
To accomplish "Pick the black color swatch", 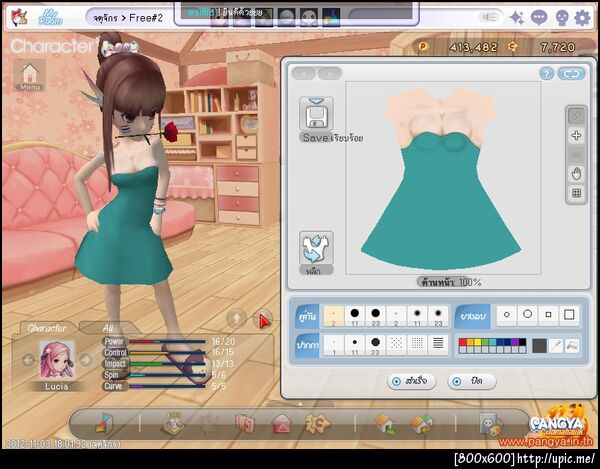I will point(522,342).
